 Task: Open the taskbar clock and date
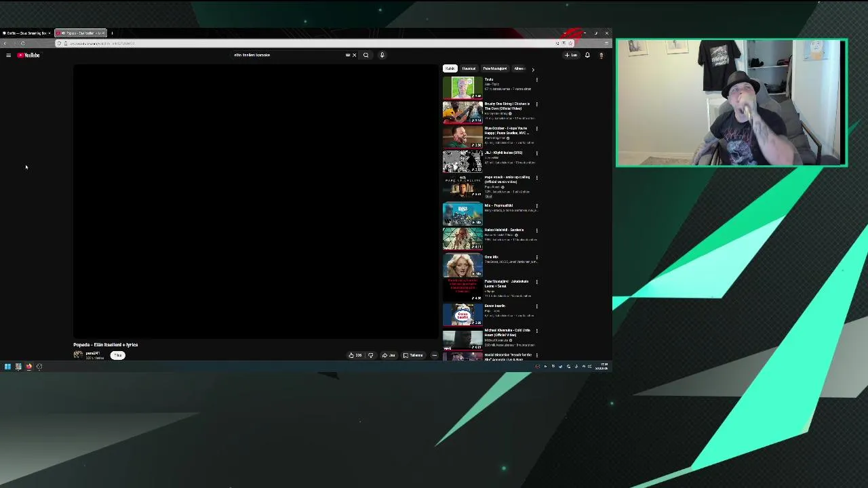tap(602, 367)
